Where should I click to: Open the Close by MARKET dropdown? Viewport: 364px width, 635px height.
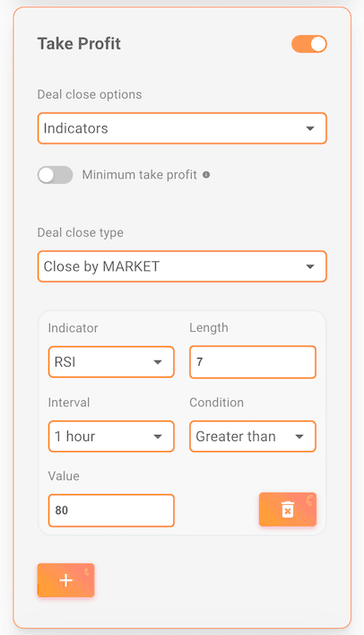(x=182, y=266)
